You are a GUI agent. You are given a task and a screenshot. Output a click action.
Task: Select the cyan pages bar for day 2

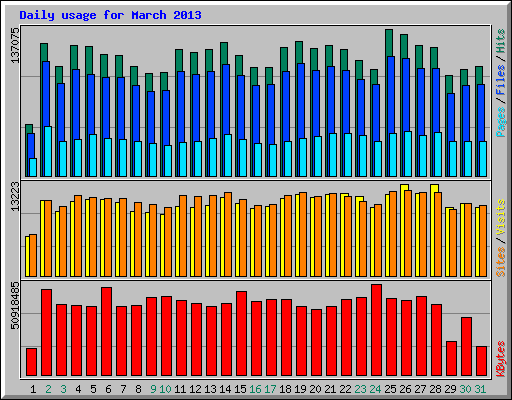point(48,151)
